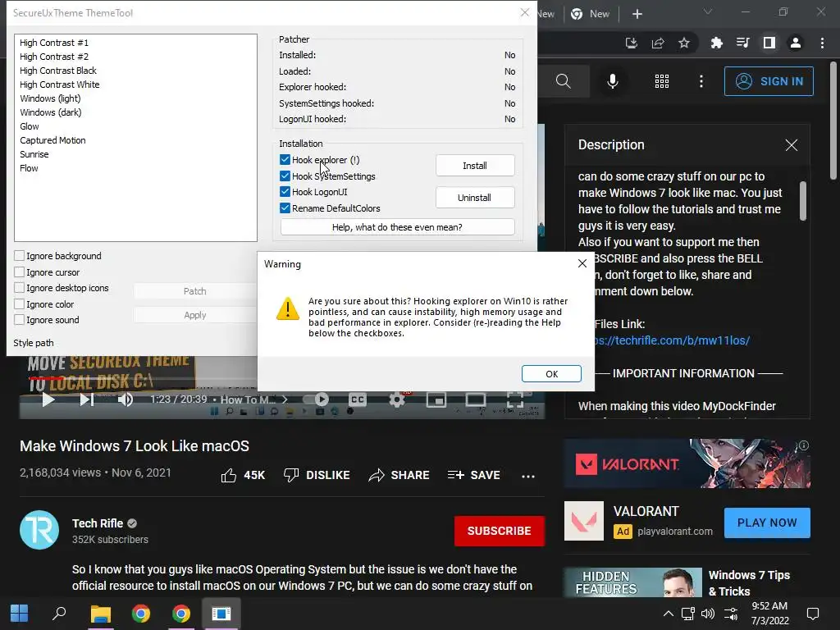Open Chrome tab search dropdown arrow
The height and width of the screenshot is (630, 840).
point(708,11)
